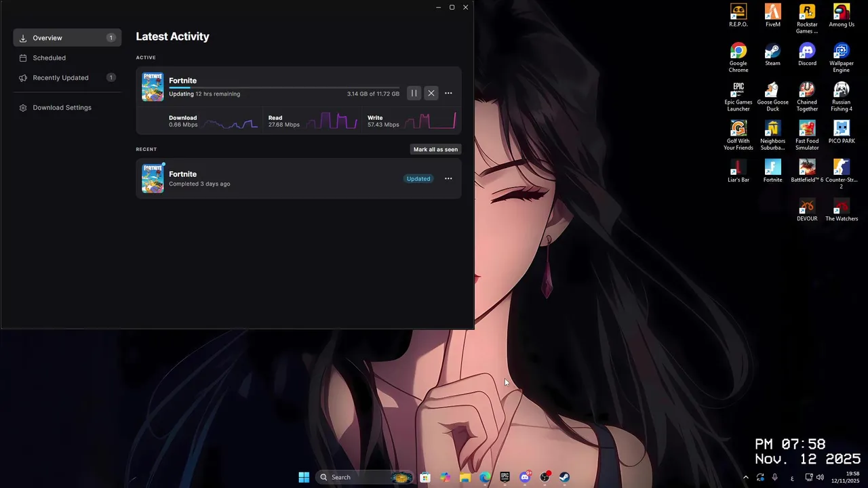
Task: Open Recently Updated section
Action: [67, 78]
